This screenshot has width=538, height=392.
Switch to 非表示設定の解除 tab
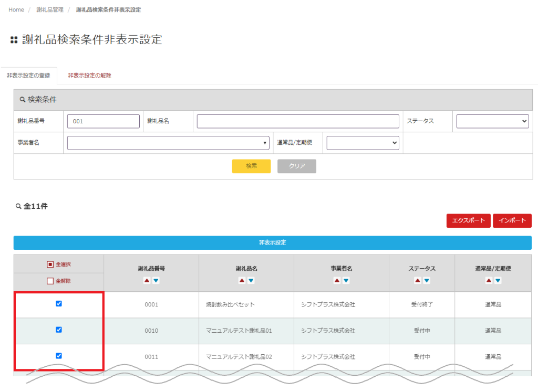(x=89, y=76)
